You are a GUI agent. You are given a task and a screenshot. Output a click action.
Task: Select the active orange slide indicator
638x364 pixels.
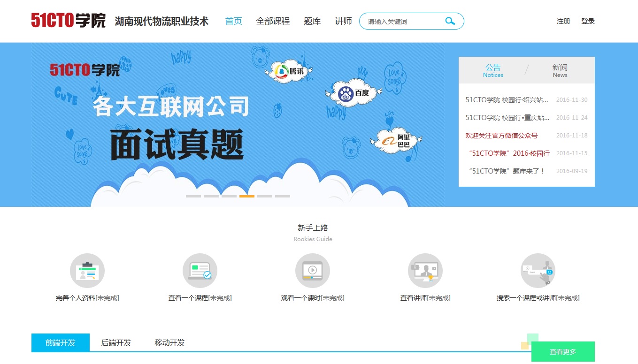(247, 196)
